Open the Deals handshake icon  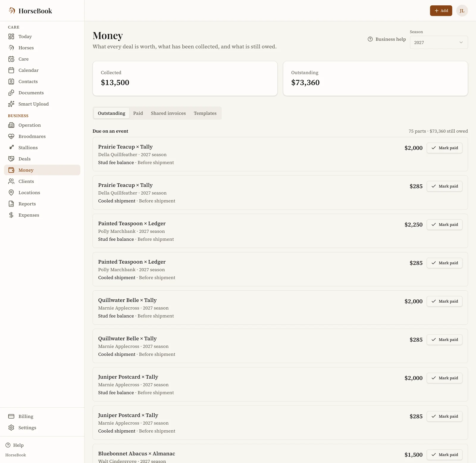(x=11, y=159)
